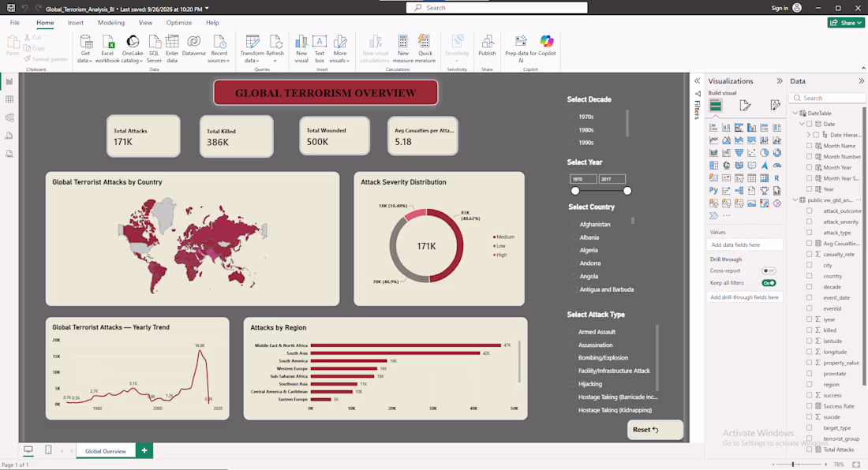Check the Month Name field
This screenshot has height=470, width=868.
(x=810, y=146)
